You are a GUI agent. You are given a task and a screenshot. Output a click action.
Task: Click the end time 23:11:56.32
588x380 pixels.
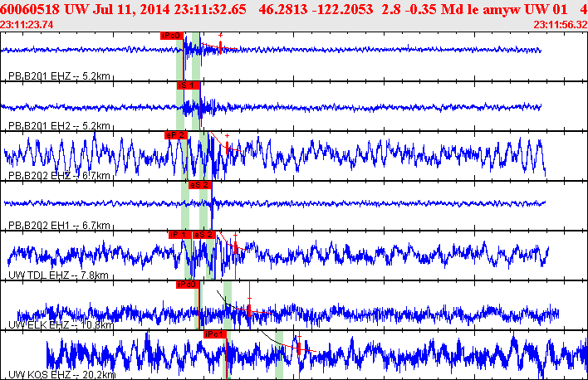(x=561, y=25)
